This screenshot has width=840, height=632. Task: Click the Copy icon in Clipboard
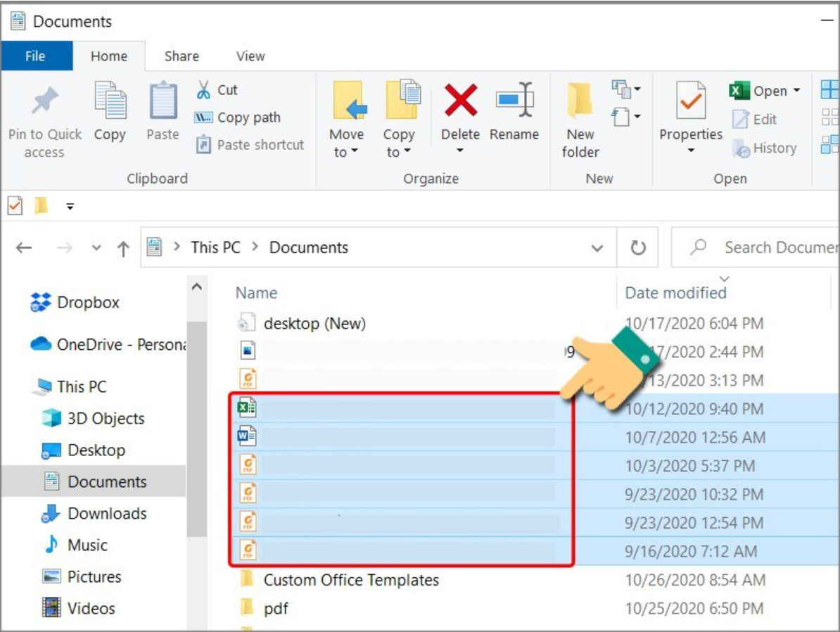point(110,100)
